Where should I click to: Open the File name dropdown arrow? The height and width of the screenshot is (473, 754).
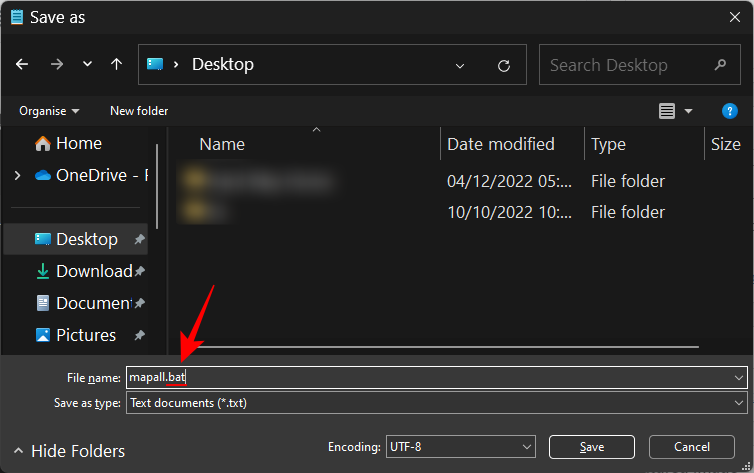pos(739,378)
